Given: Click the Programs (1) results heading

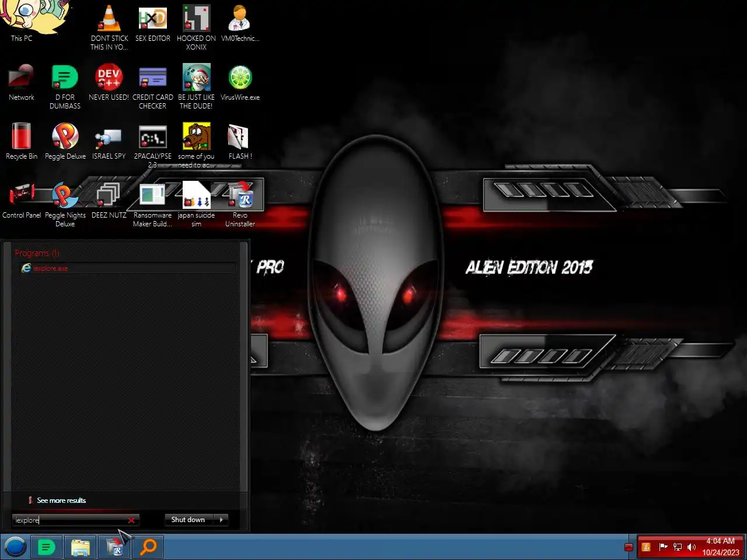Looking at the screenshot, I should point(37,253).
